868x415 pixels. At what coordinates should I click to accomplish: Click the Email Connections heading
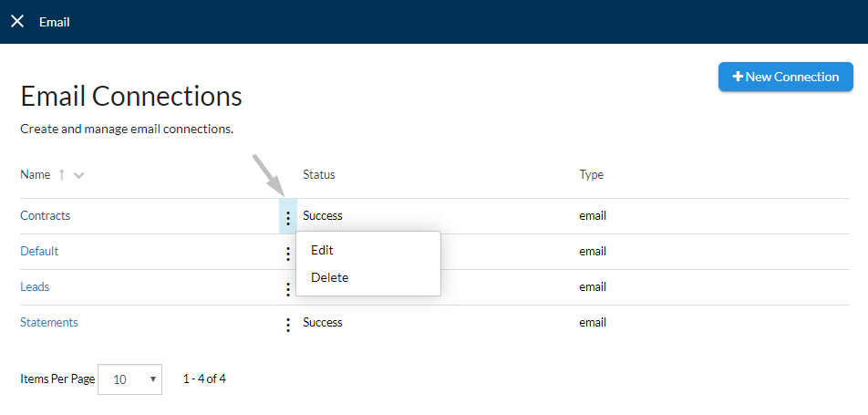[131, 96]
